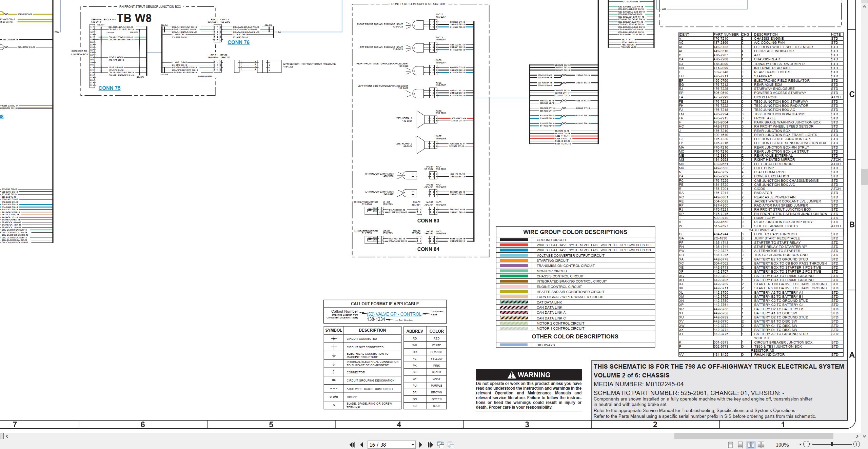
Task: Click the go to previous view icon
Action: coord(441,445)
